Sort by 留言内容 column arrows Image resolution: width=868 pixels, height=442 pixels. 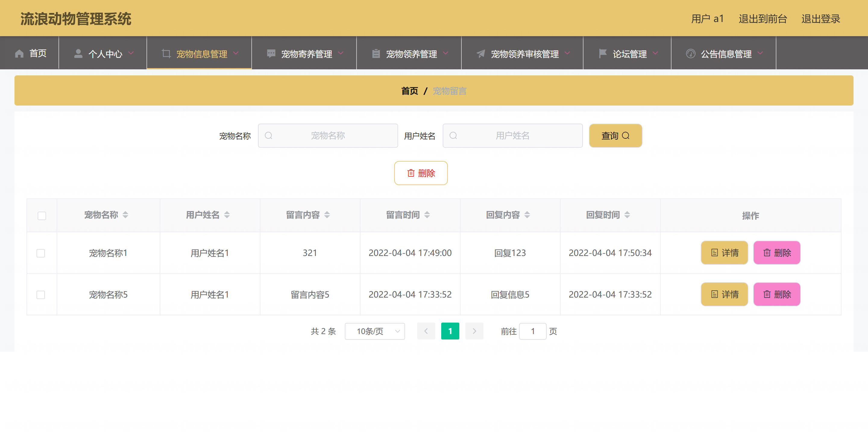[327, 215]
